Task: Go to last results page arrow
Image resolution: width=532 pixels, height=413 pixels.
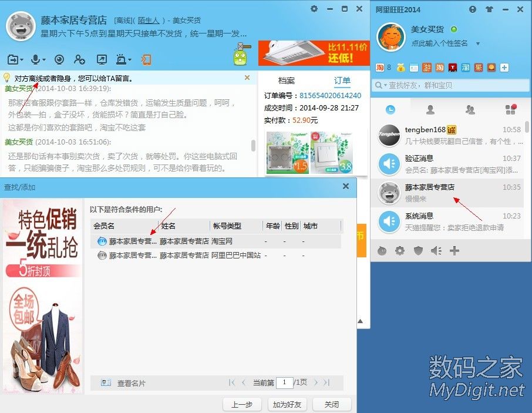Action: 326,382
